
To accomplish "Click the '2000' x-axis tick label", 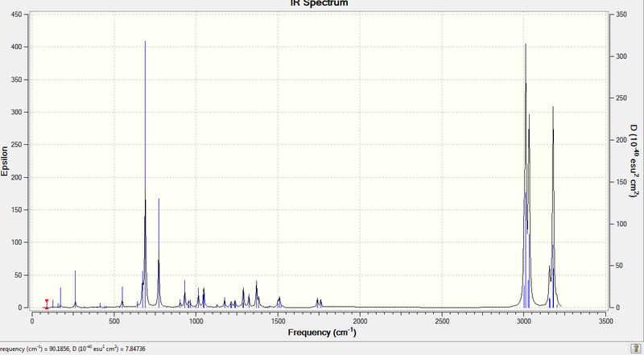I will (x=360, y=320).
